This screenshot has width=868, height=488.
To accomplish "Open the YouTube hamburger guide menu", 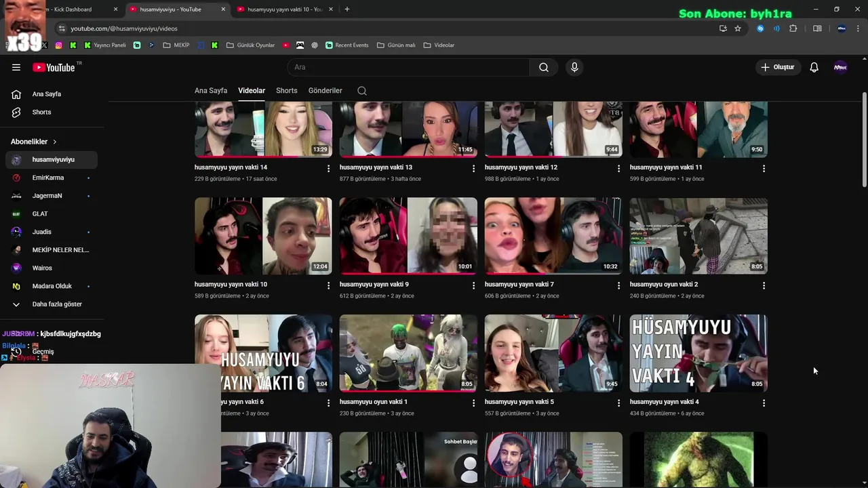I will 16,67.
